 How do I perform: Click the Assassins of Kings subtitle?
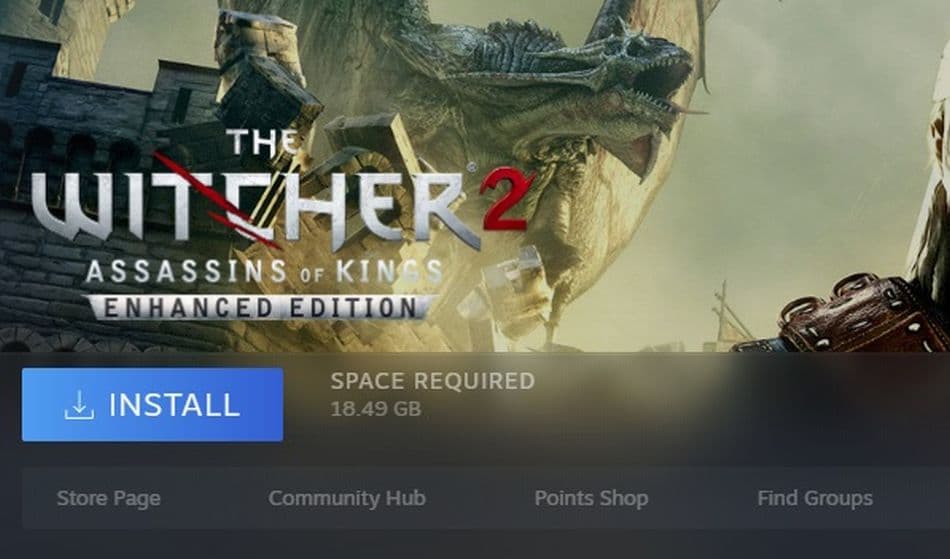[x=264, y=271]
